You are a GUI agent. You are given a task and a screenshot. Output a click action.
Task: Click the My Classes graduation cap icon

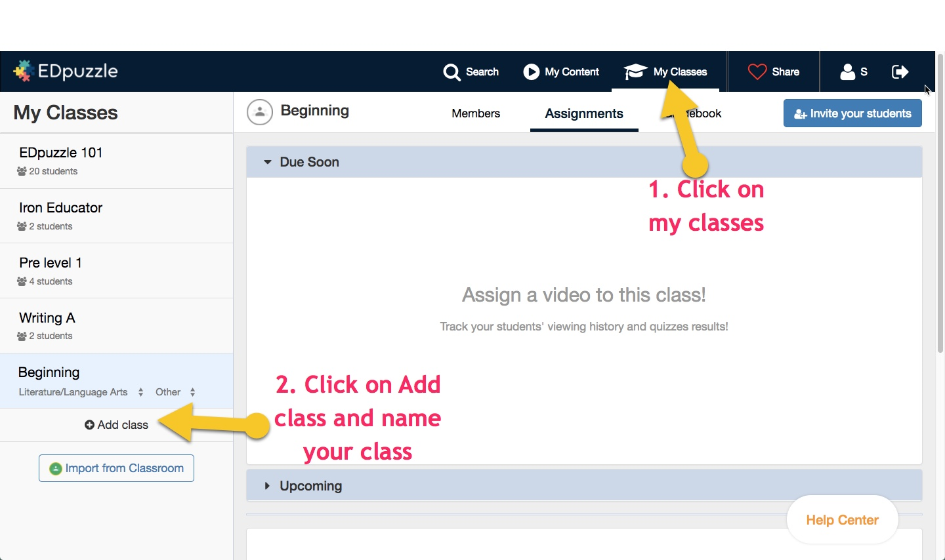(635, 71)
